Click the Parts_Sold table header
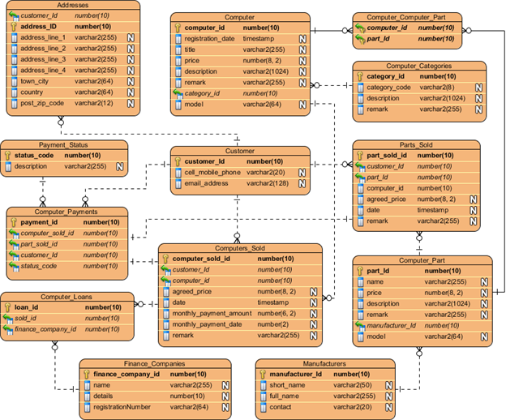The image size is (506, 420). tap(416, 145)
